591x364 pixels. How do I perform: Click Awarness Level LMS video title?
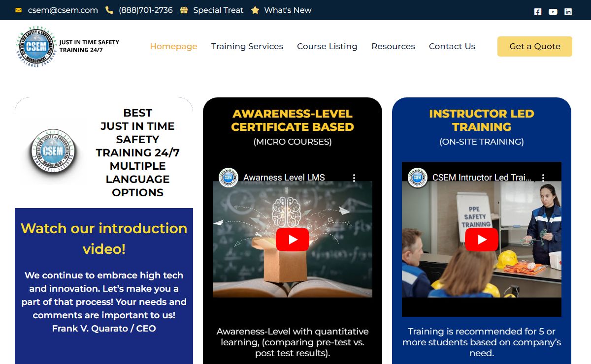(x=284, y=178)
